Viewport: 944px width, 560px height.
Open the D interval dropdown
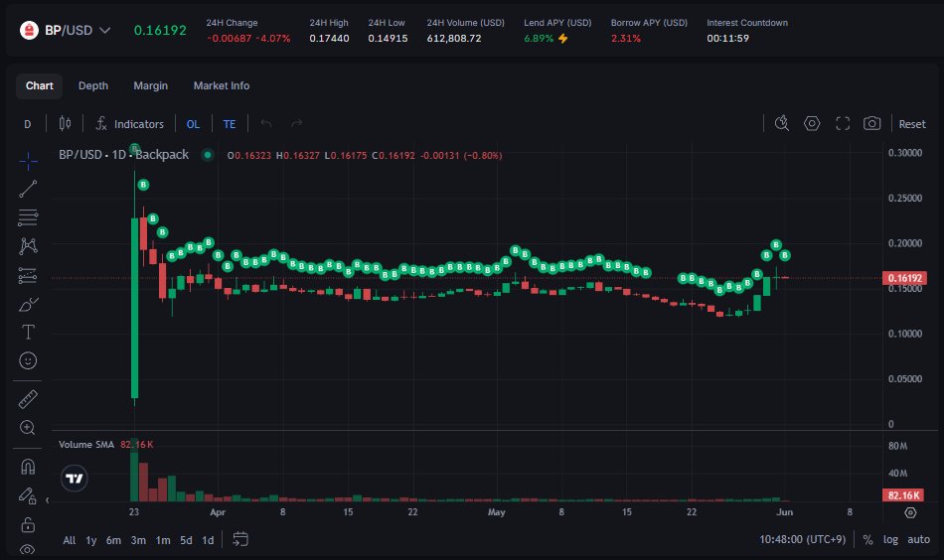[x=27, y=124]
